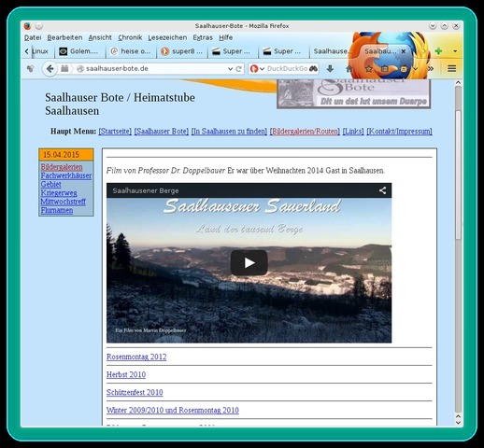Open Winter 2009/2010 und Rosenmontag 2010 link

[173, 410]
